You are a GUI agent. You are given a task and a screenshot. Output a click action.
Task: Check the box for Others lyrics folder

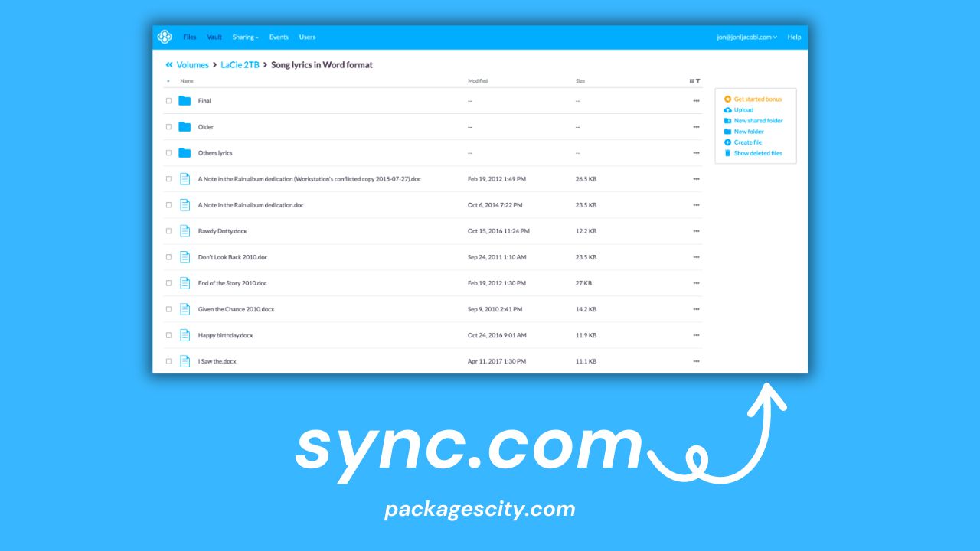pyautogui.click(x=168, y=153)
